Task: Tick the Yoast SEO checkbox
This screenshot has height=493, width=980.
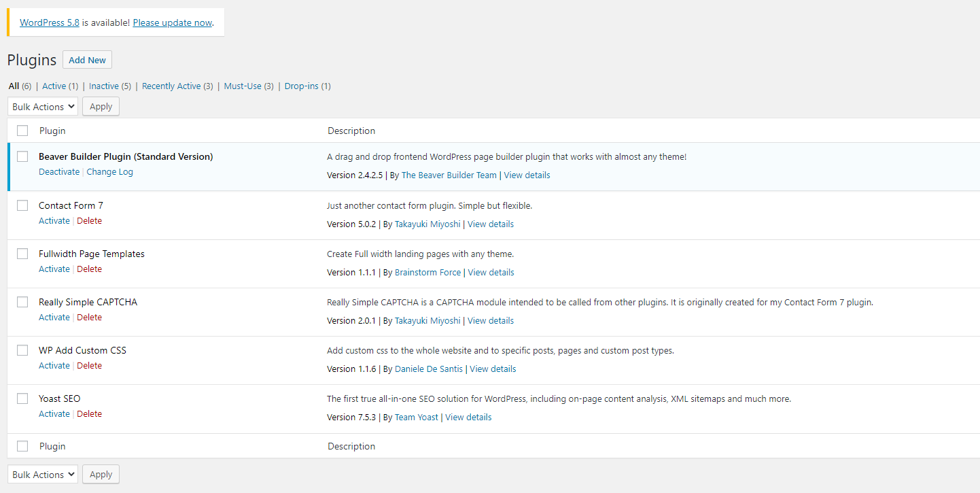Action: [22, 398]
